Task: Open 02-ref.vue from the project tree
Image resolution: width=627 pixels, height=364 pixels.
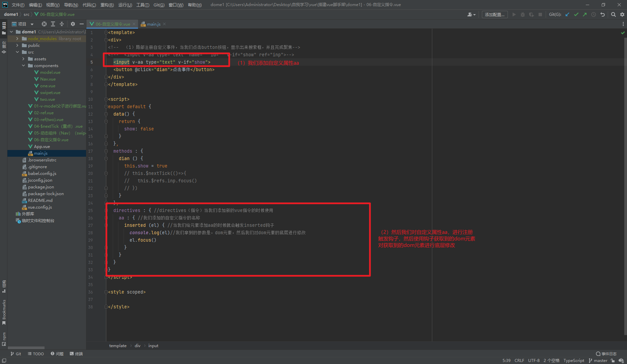Action: click(x=44, y=113)
